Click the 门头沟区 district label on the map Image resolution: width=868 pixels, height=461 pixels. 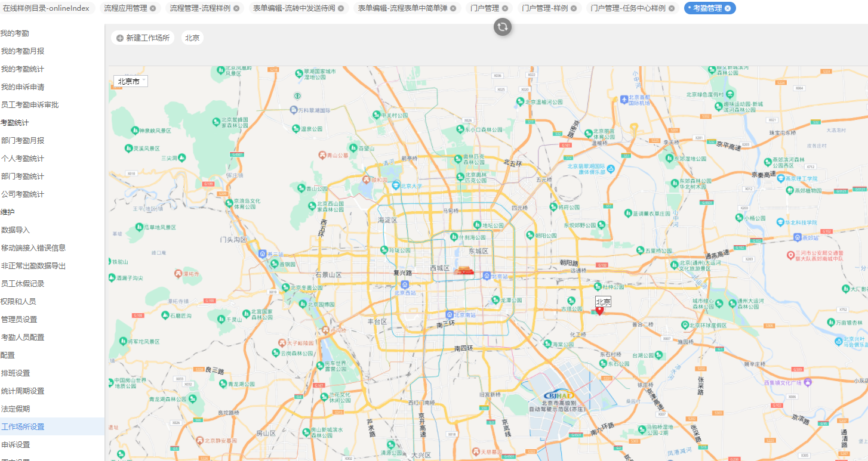pos(233,240)
